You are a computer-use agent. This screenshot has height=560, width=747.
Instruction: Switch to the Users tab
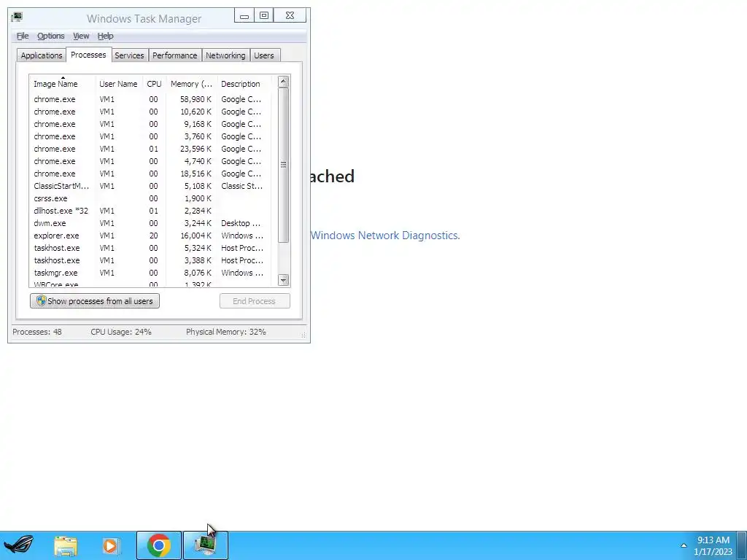(264, 55)
